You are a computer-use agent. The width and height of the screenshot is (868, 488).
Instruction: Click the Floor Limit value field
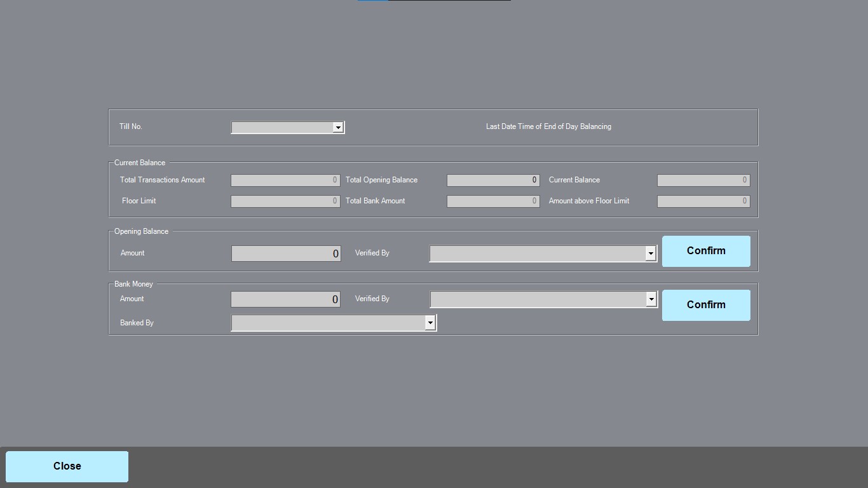tap(285, 201)
